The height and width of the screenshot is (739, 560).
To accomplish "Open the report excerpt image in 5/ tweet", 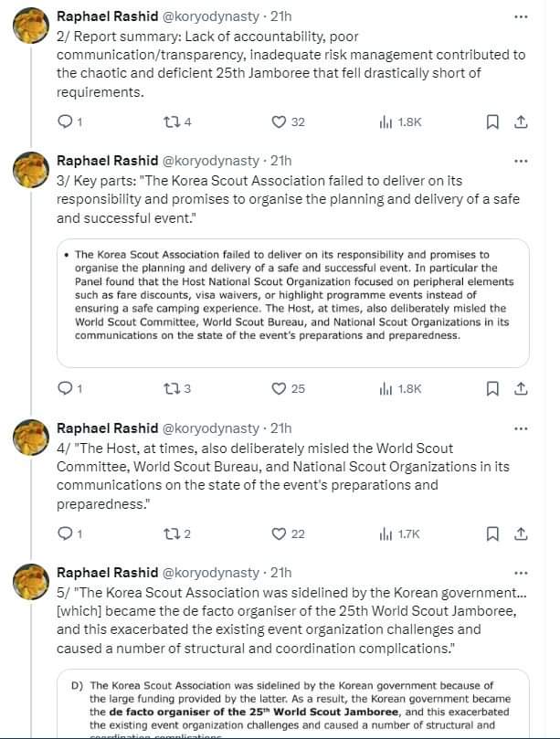I will tap(292, 703).
